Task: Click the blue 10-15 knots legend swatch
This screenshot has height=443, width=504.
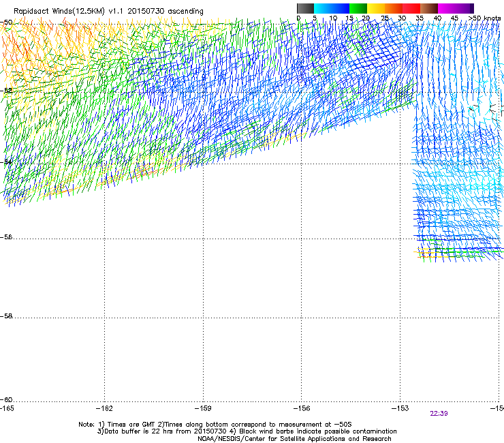Action: click(341, 8)
